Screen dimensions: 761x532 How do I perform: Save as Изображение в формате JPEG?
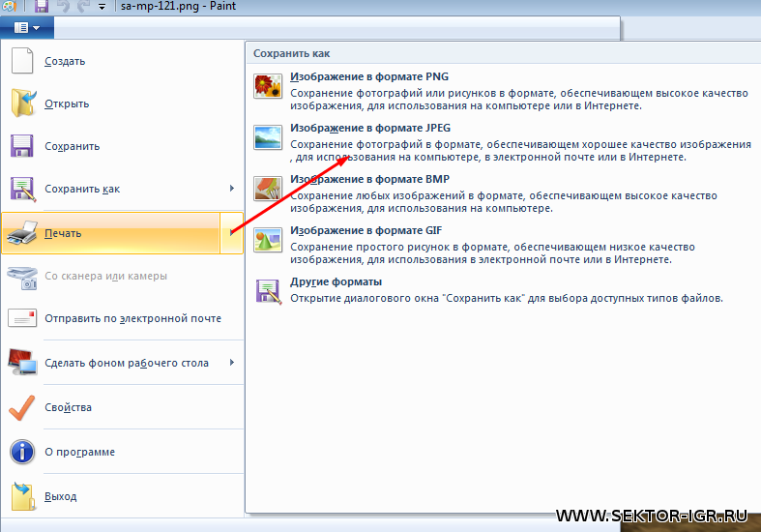point(503,142)
